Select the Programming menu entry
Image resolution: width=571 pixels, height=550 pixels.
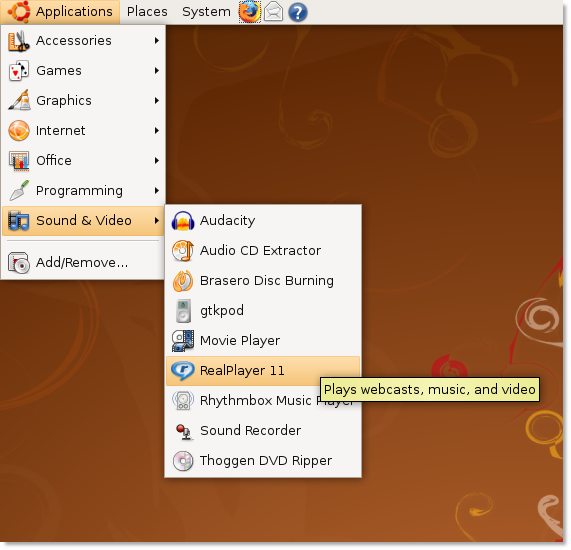click(x=83, y=190)
